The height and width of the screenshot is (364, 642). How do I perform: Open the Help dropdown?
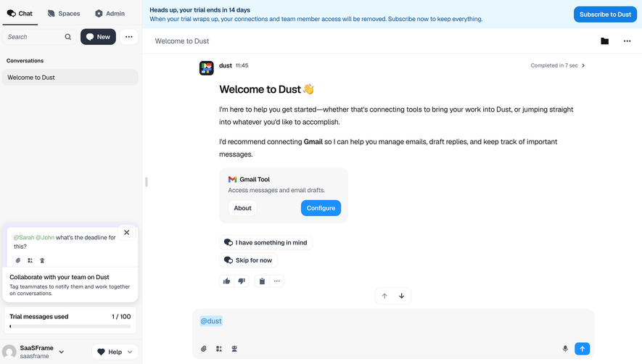pos(115,352)
